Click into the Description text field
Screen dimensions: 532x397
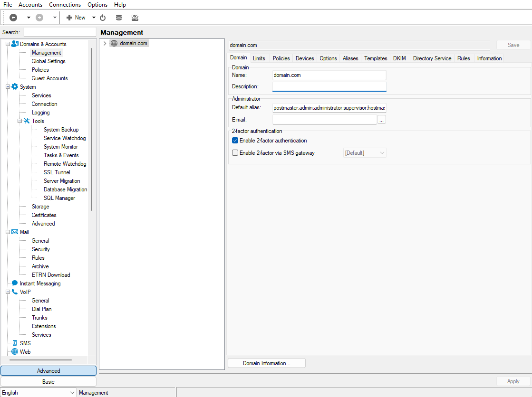[x=329, y=86]
